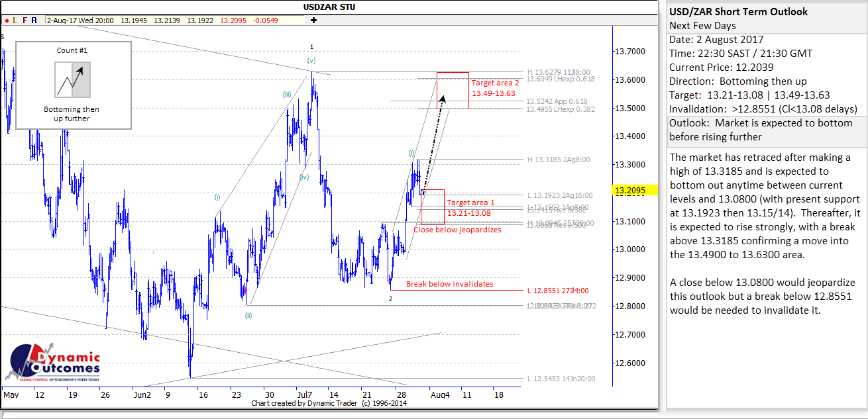
Task: Click the 13.0000 price axis label
Action: (x=629, y=250)
